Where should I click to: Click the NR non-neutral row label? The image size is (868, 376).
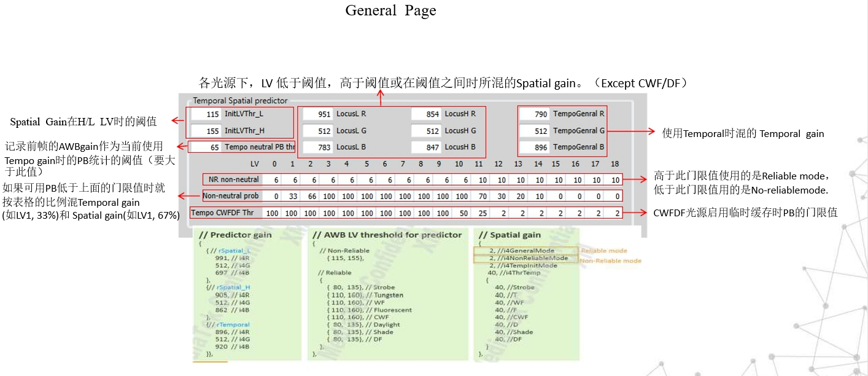point(234,180)
